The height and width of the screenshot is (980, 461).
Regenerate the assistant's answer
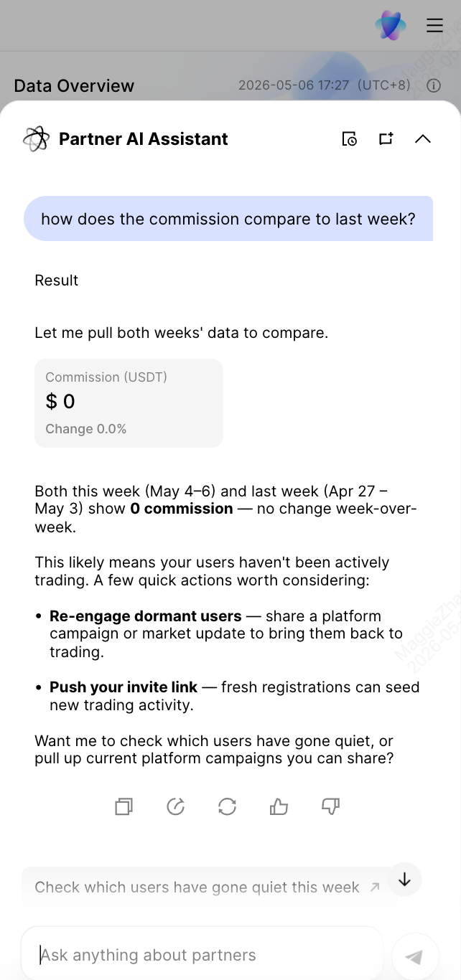point(227,807)
